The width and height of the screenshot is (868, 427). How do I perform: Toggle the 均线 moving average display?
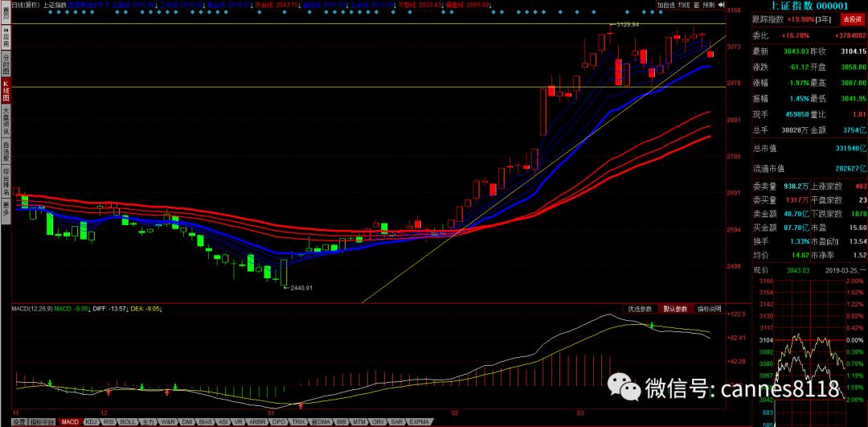(683, 5)
